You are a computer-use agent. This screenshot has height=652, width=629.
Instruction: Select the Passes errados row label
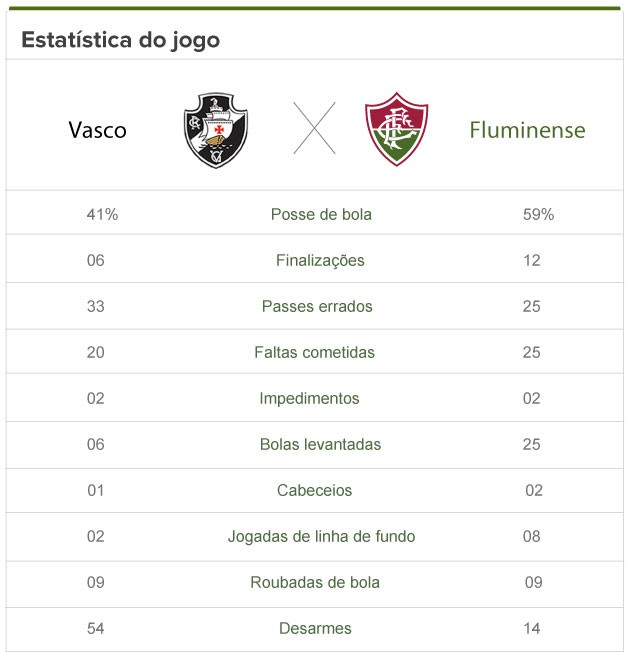pos(317,306)
